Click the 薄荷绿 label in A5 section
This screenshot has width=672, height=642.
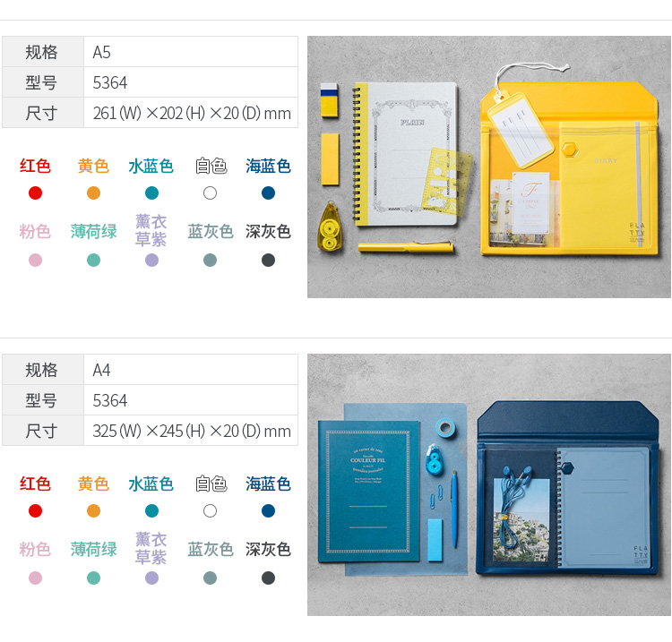point(93,232)
